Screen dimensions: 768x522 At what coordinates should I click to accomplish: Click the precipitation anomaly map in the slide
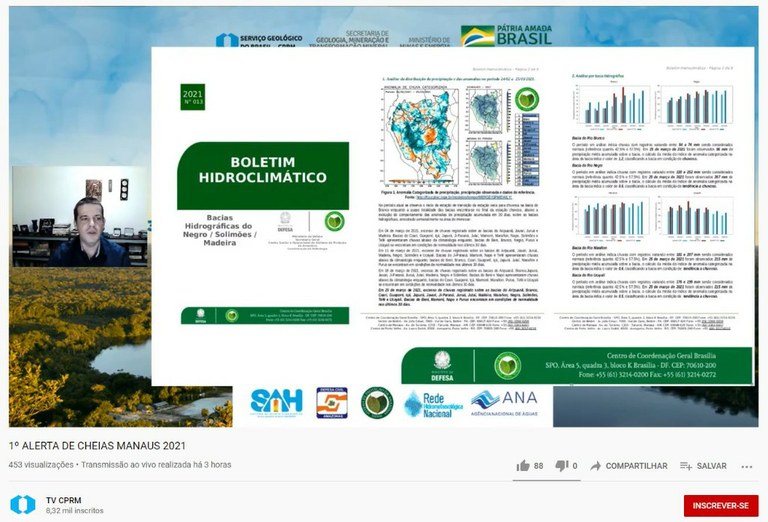tap(421, 138)
